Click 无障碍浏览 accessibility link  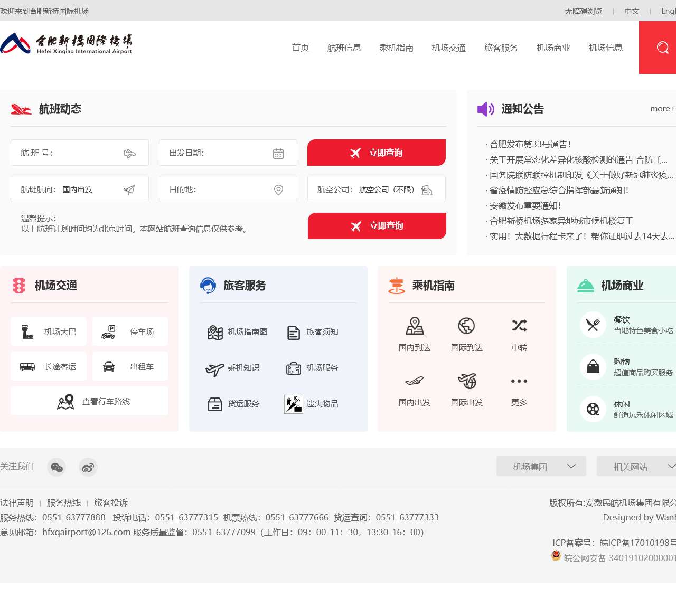click(x=584, y=11)
